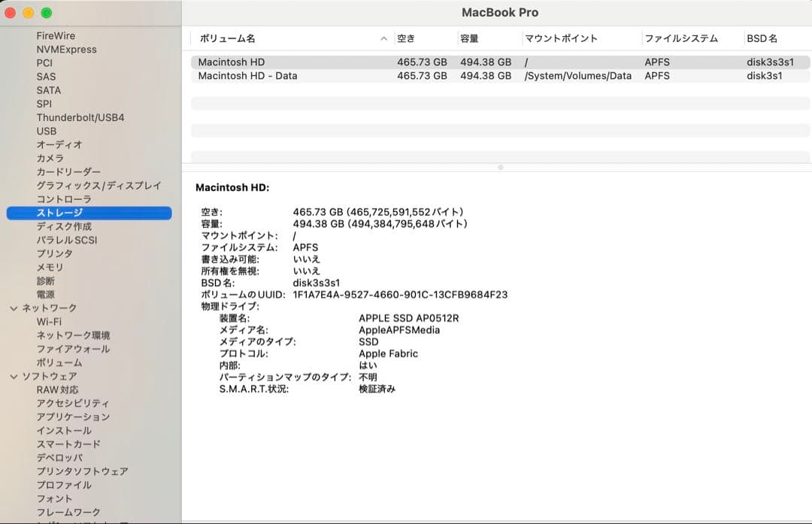Select デベロッパ in the sidebar
Screen dimensions: 812x524
coord(59,458)
